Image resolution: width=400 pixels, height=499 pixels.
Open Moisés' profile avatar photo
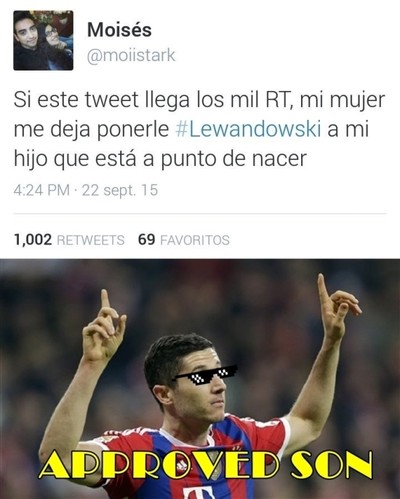[43, 40]
